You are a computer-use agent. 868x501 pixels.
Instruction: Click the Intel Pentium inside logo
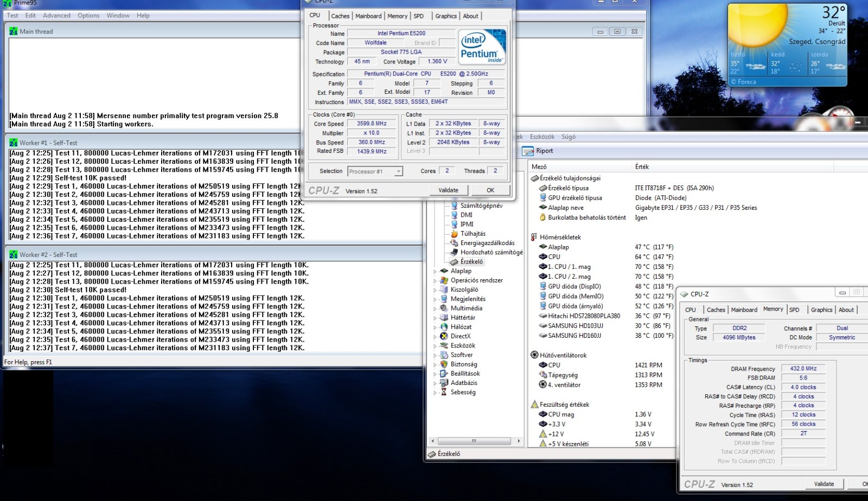tap(482, 47)
